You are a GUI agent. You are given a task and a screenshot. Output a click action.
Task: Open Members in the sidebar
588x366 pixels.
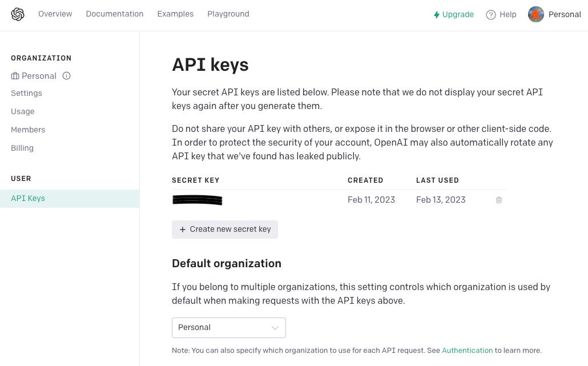(x=28, y=130)
